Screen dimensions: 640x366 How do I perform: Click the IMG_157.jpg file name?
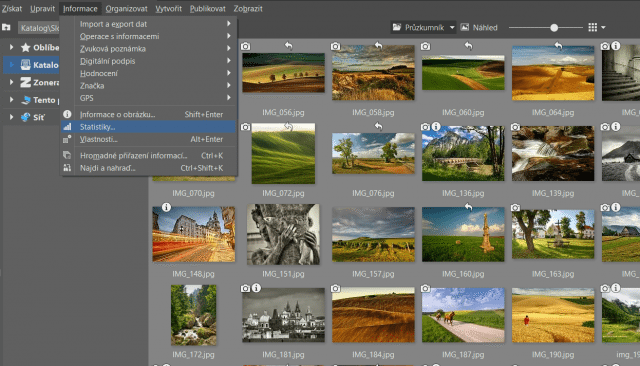coord(373,274)
